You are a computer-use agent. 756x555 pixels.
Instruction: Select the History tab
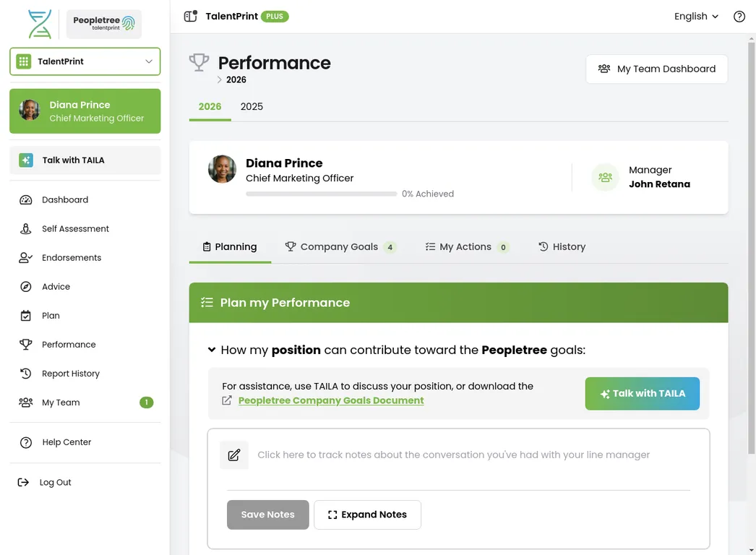click(x=562, y=247)
